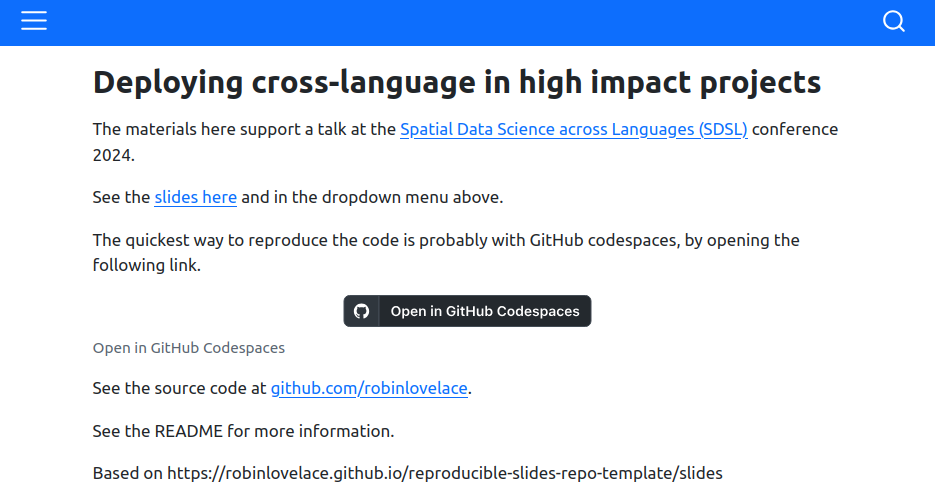Click the "See the README for more information" line
Screen dimensions: 935x492
pyautogui.click(x=243, y=431)
